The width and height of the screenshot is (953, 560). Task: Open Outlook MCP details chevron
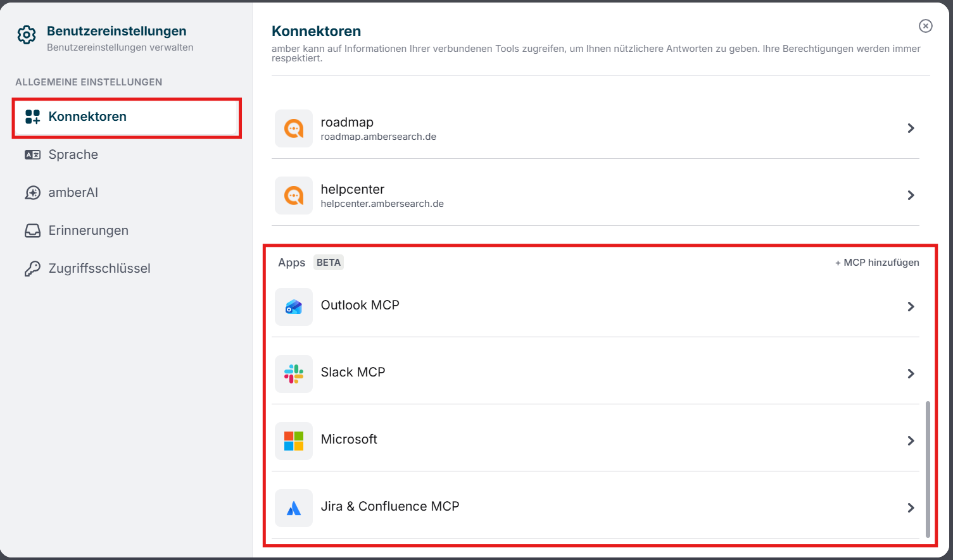click(x=911, y=307)
